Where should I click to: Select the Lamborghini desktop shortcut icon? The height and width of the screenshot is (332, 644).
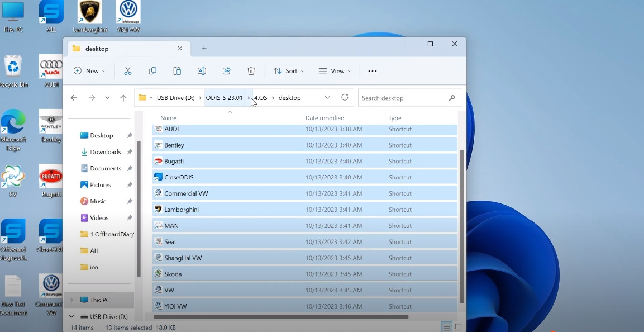coord(89,16)
